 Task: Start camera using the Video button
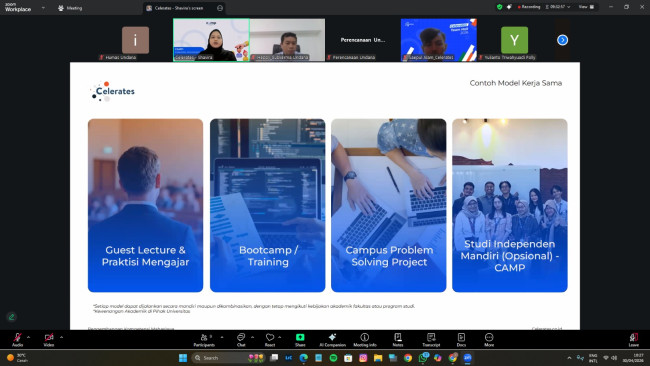[49, 339]
